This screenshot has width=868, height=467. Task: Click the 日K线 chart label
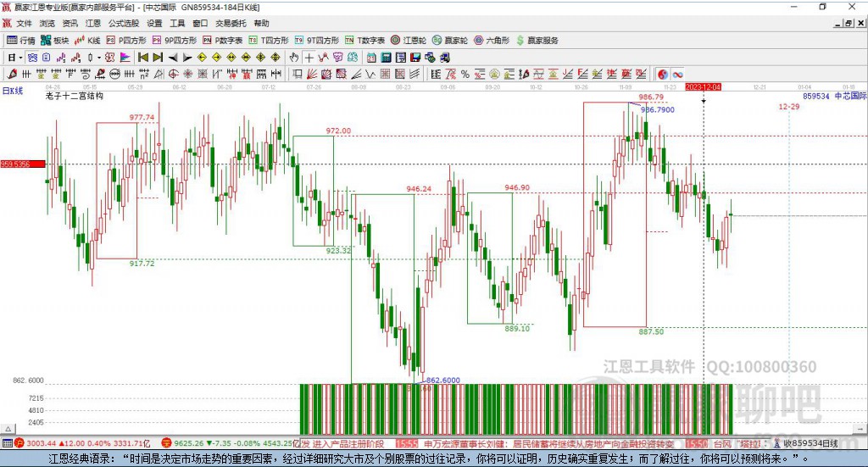(13, 91)
